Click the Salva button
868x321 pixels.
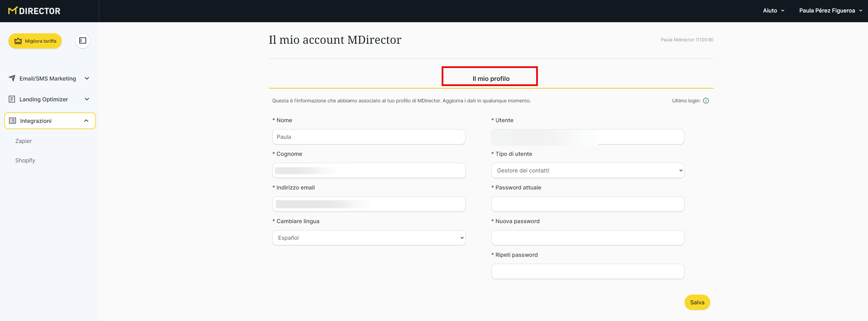(697, 302)
